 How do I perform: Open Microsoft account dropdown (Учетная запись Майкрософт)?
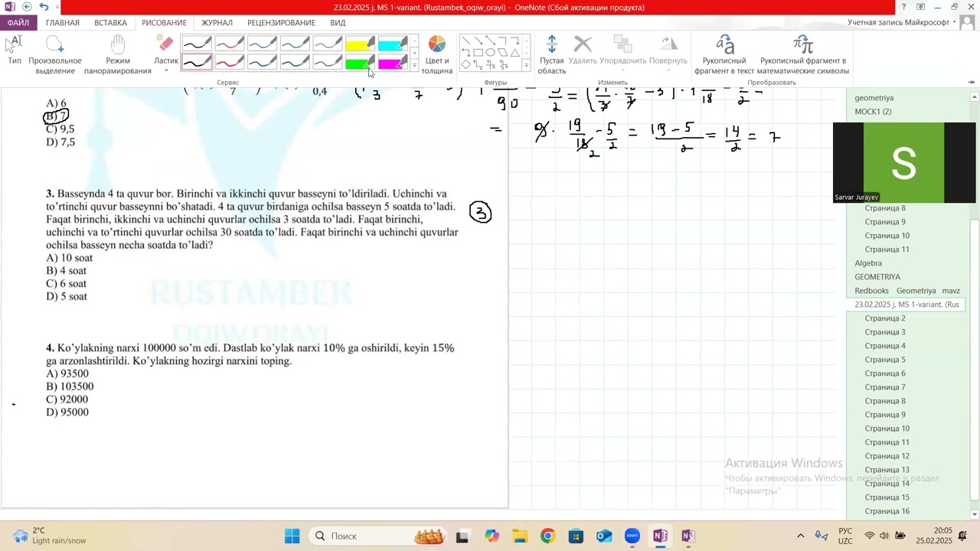pyautogui.click(x=902, y=23)
